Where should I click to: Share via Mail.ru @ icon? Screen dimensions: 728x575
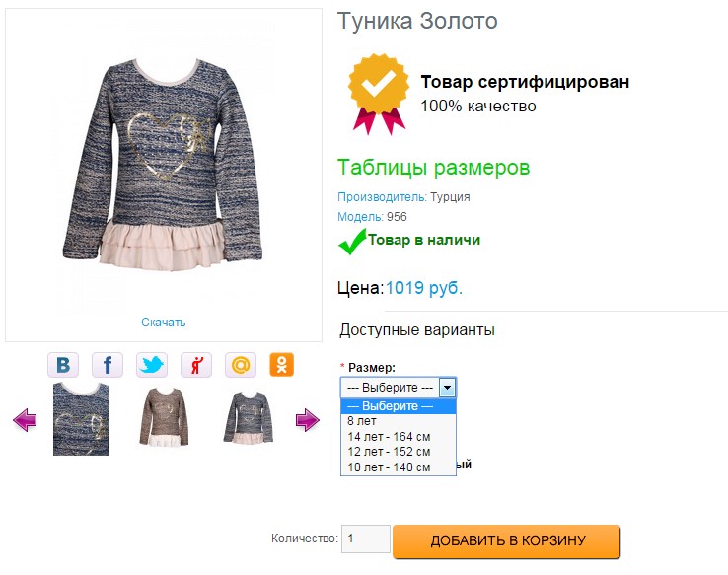coord(241,365)
